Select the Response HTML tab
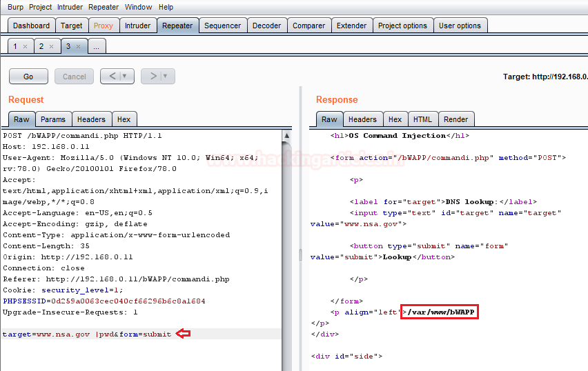The width and height of the screenshot is (588, 371). pyautogui.click(x=422, y=119)
